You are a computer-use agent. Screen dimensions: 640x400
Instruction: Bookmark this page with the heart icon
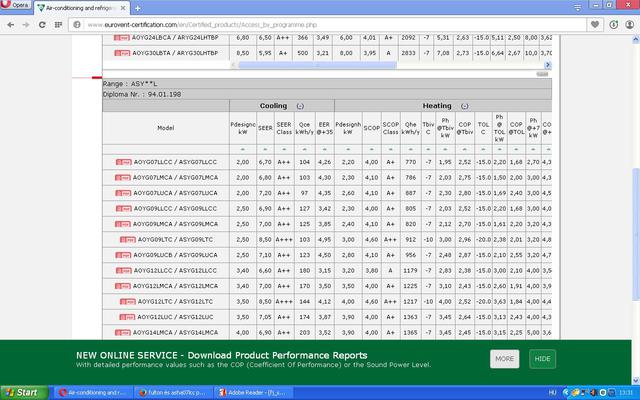point(595,25)
